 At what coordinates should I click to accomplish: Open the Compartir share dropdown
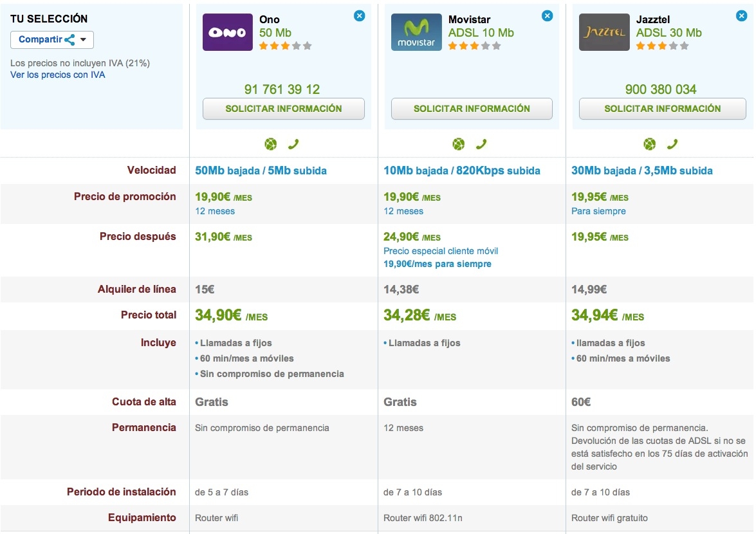52,39
